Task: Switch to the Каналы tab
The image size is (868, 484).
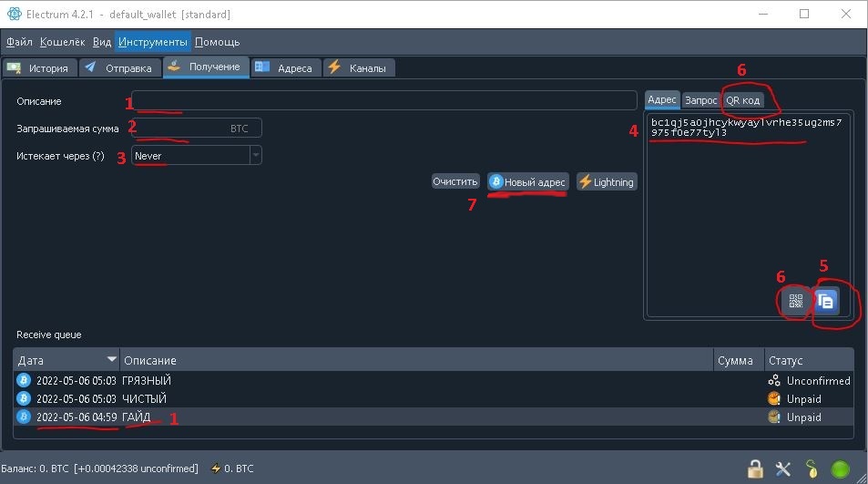Action: coord(358,68)
